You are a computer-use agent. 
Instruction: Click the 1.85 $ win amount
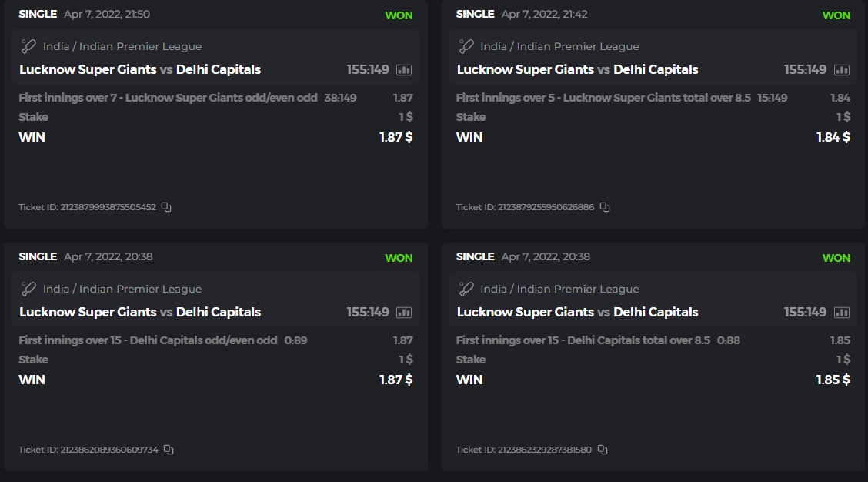833,380
